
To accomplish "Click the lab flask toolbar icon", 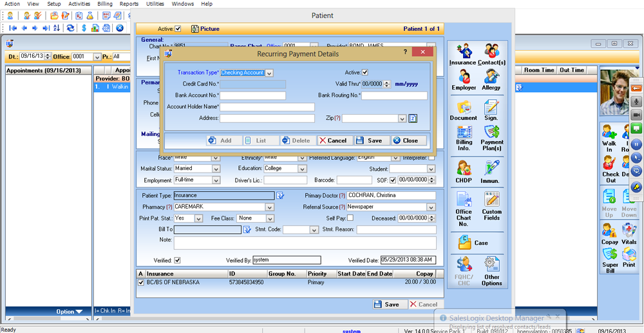I will (89, 15).
